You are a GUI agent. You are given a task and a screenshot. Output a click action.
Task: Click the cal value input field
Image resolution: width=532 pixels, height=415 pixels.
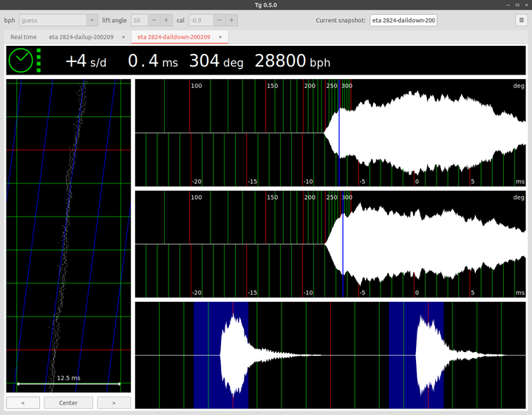(x=201, y=21)
